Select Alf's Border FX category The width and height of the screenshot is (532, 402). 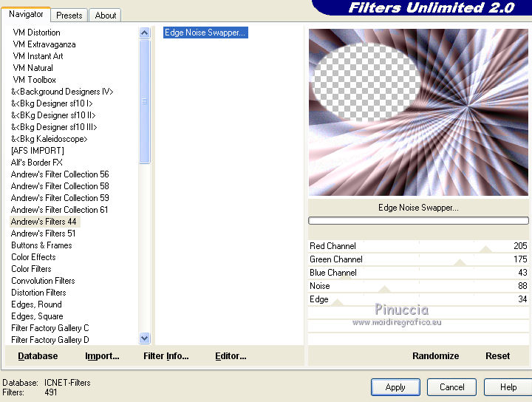tap(37, 163)
